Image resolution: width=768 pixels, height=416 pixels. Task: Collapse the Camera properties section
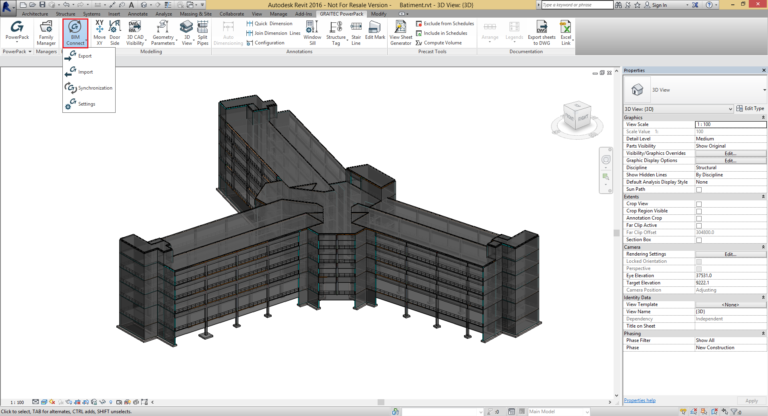pyautogui.click(x=763, y=247)
